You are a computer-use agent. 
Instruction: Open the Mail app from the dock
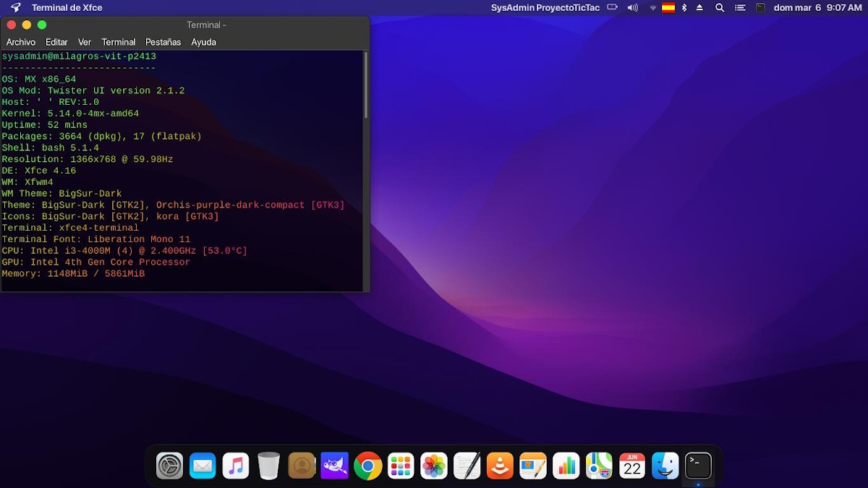(203, 466)
